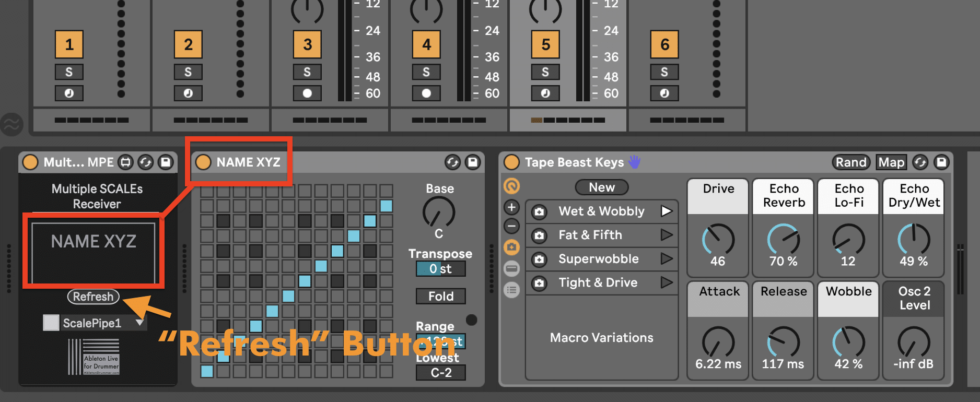980x402 pixels.
Task: Save Tape Beast Keys preset
Action: (941, 162)
